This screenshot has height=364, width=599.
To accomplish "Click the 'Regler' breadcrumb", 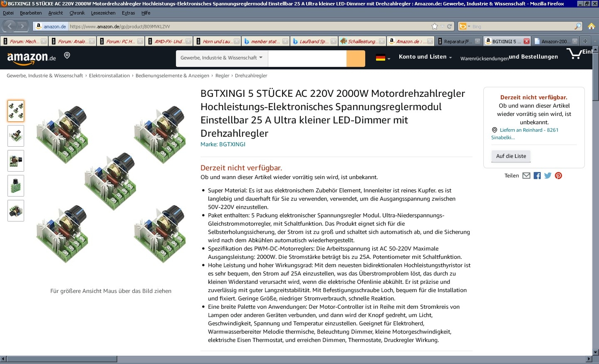I will pyautogui.click(x=222, y=76).
